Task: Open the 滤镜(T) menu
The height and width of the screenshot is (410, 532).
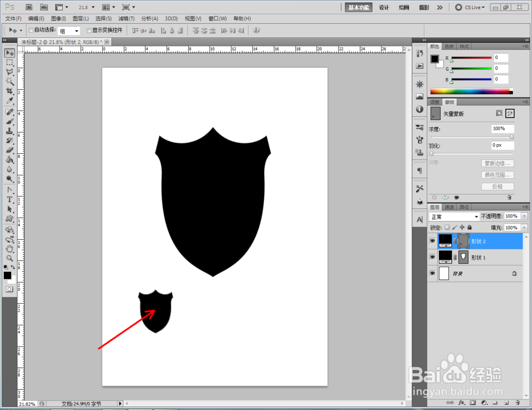Action: coord(126,19)
